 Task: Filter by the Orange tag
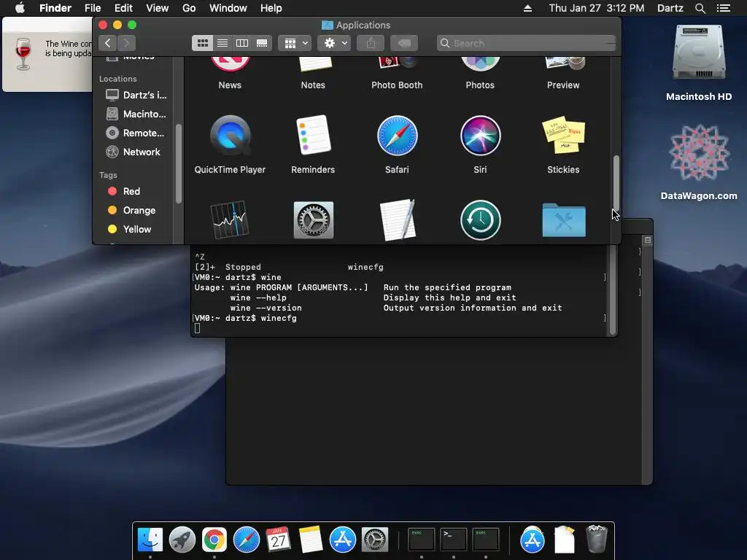coord(131,211)
